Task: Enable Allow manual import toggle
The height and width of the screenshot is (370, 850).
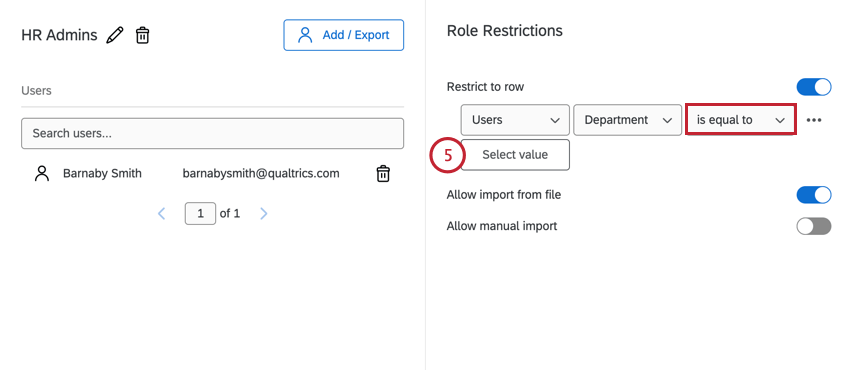Action: click(x=814, y=226)
